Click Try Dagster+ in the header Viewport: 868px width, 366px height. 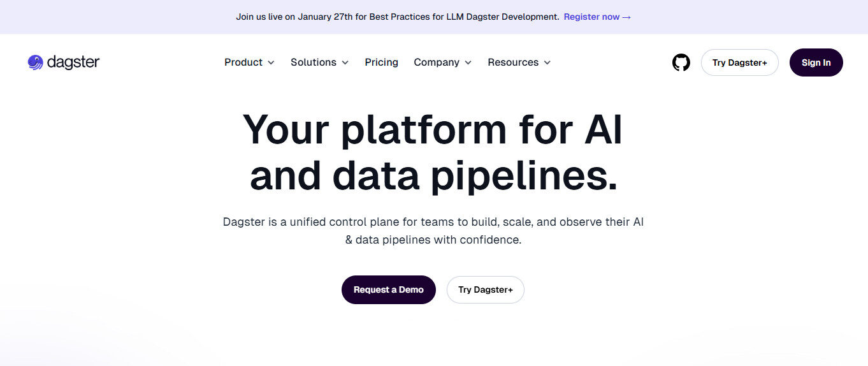click(739, 62)
